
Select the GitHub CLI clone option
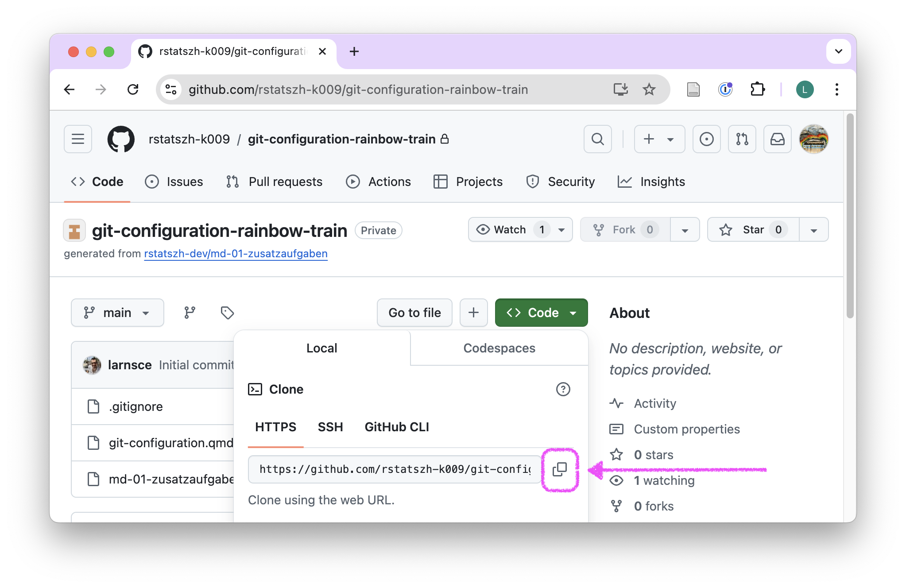397,427
